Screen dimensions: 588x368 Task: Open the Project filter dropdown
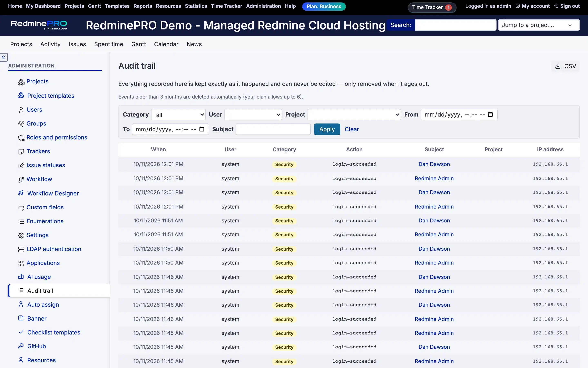(x=354, y=115)
